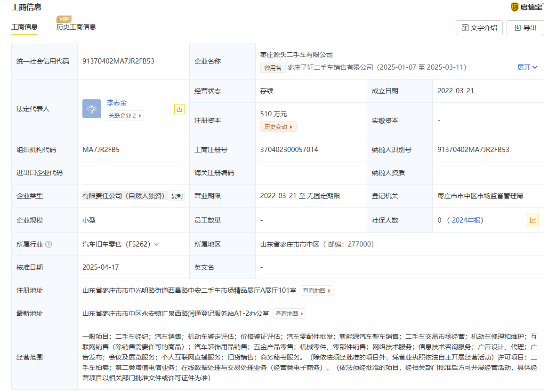Open the 关联企业 2 dropdown
The width and height of the screenshot is (548, 392).
125,115
